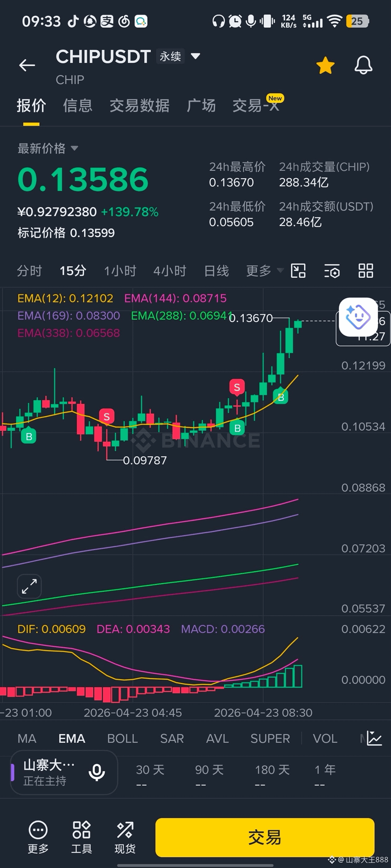Select the 15分 chart interval
The height and width of the screenshot is (868, 391).
(73, 271)
